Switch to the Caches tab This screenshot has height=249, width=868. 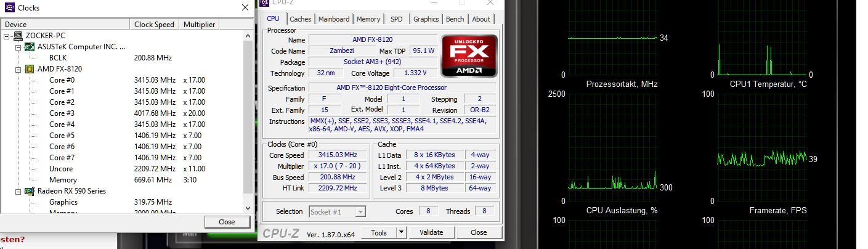[301, 19]
